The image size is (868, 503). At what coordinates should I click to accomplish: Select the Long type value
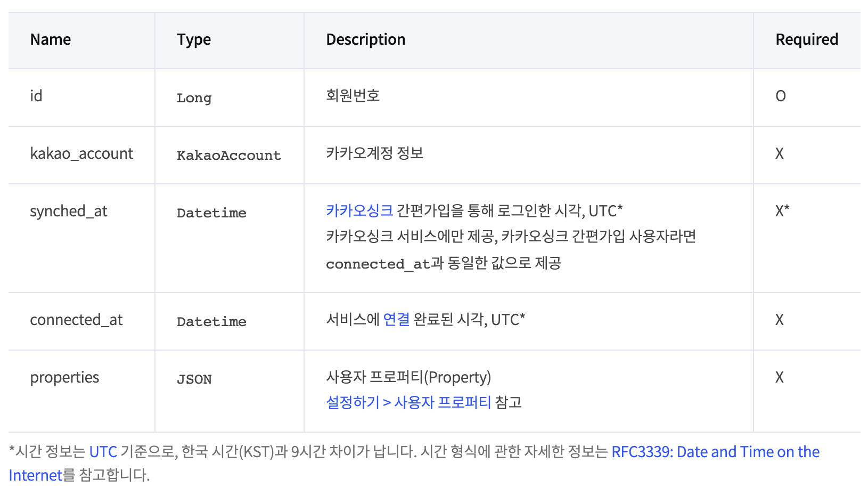[194, 98]
